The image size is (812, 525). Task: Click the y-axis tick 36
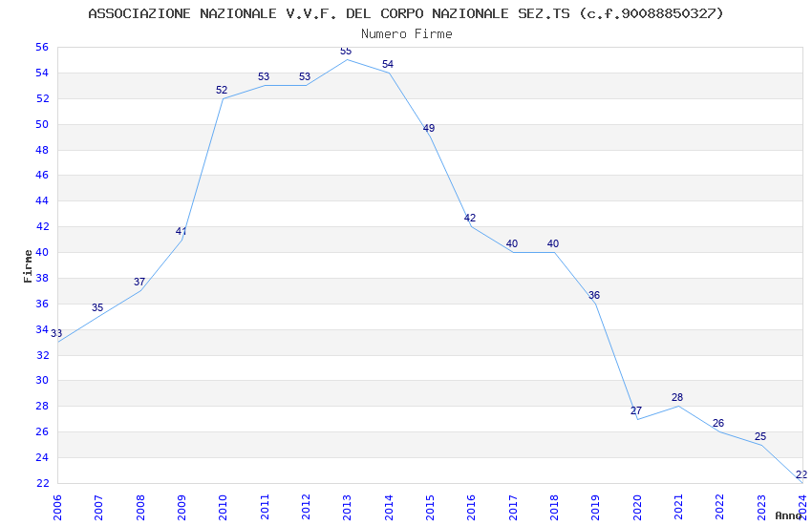[x=42, y=304]
